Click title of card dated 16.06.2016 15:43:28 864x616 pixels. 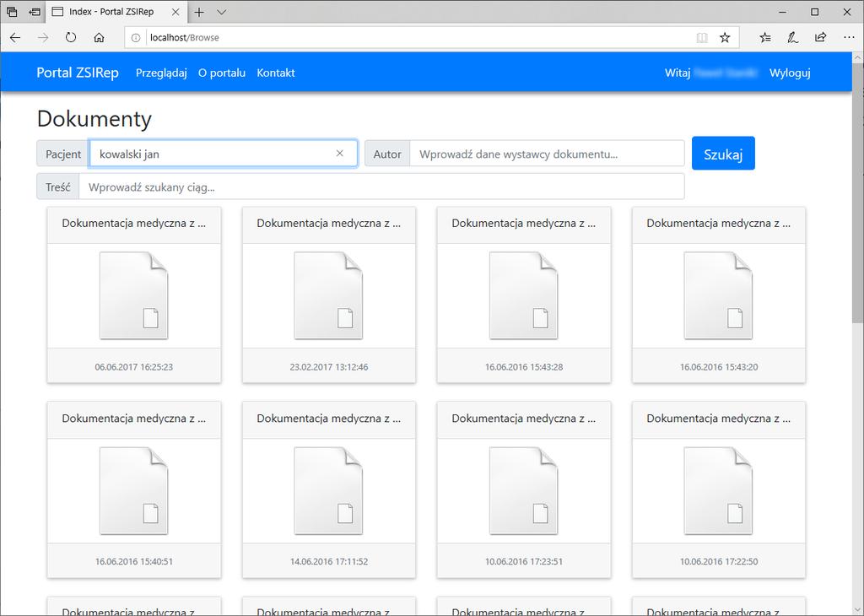tap(524, 223)
